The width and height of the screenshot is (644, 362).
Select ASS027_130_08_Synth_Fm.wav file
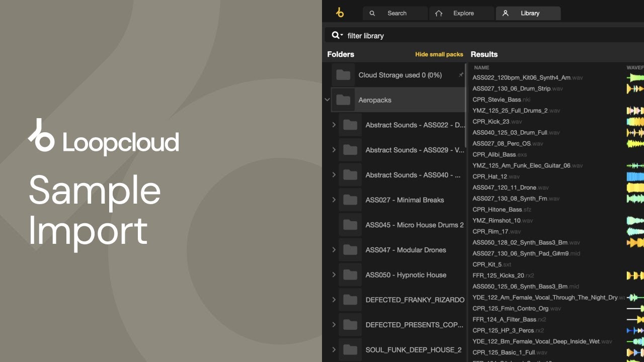click(516, 199)
